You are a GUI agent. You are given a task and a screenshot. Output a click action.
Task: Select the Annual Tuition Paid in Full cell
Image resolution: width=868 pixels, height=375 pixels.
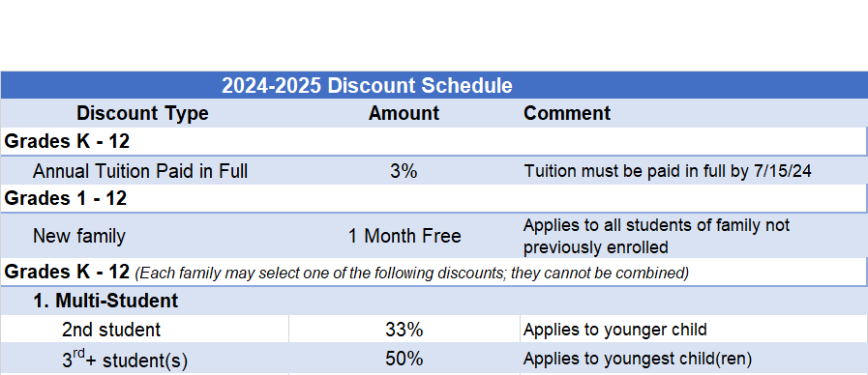pyautogui.click(x=140, y=171)
